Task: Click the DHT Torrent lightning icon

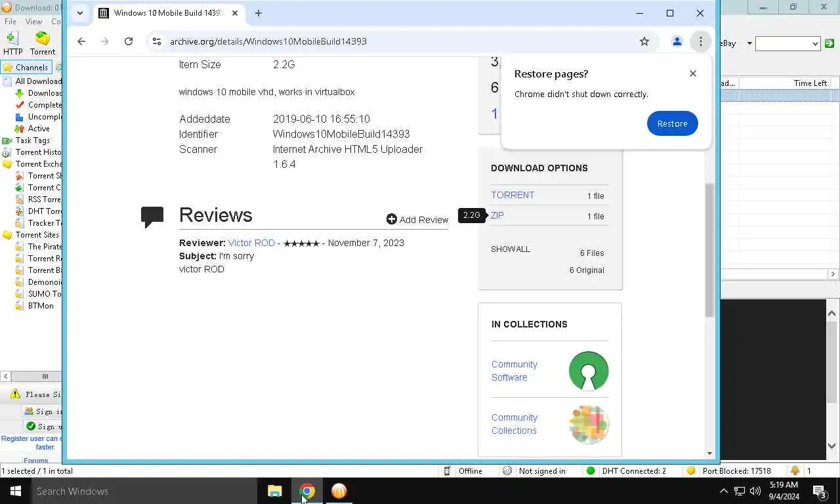Action: pos(20,211)
